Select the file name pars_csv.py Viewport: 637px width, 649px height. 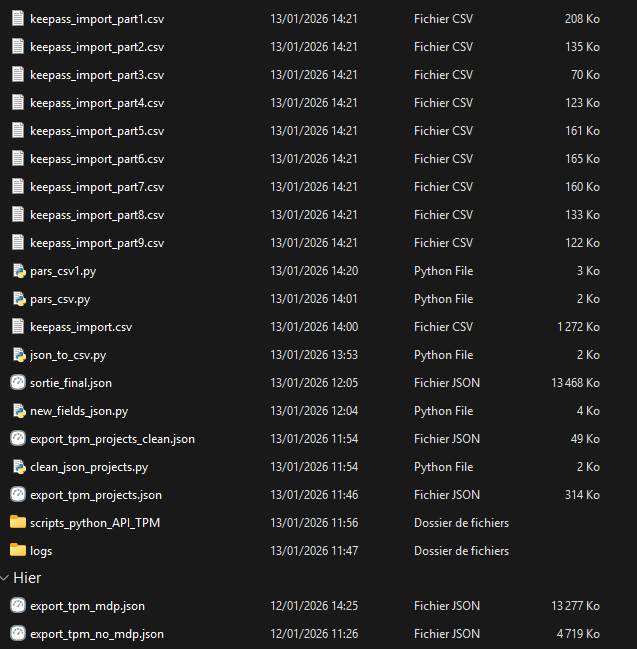coord(60,299)
